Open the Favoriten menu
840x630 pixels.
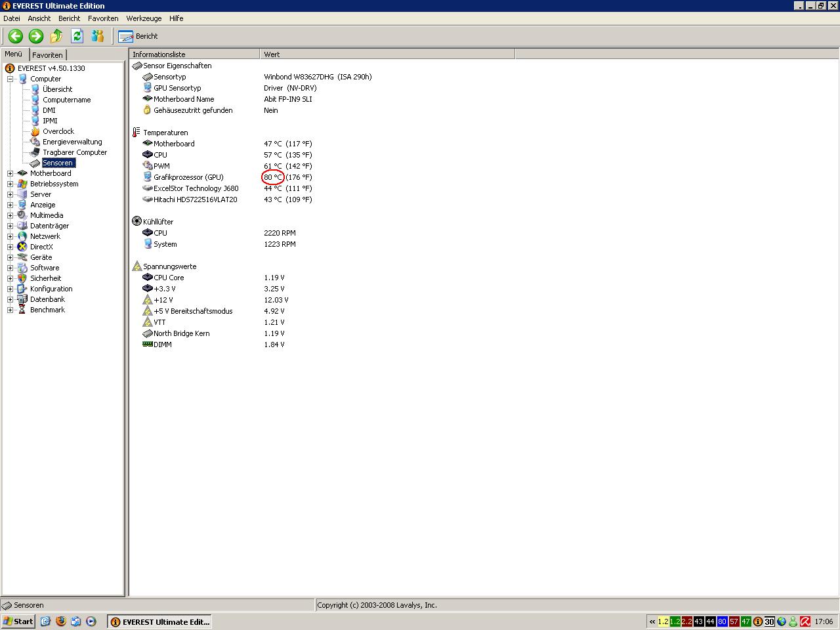[x=103, y=18]
